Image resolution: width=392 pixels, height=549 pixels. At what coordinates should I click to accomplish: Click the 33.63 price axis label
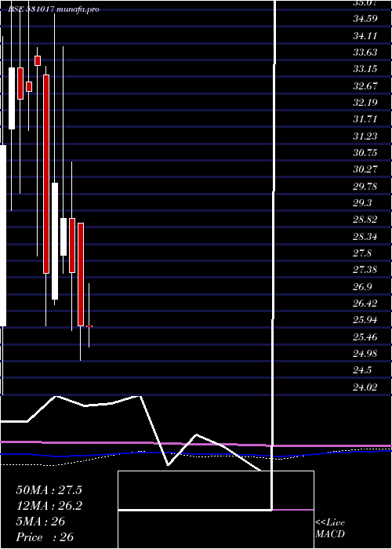click(x=365, y=53)
